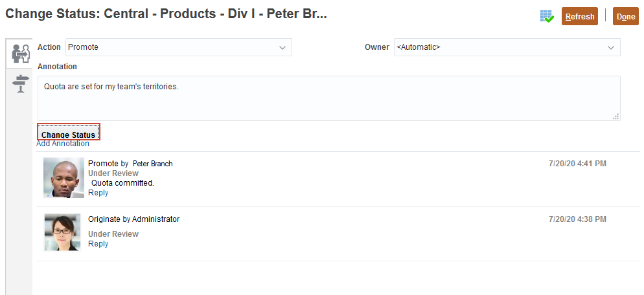
Task: Click Peter Branch's profile photo
Action: click(x=63, y=177)
